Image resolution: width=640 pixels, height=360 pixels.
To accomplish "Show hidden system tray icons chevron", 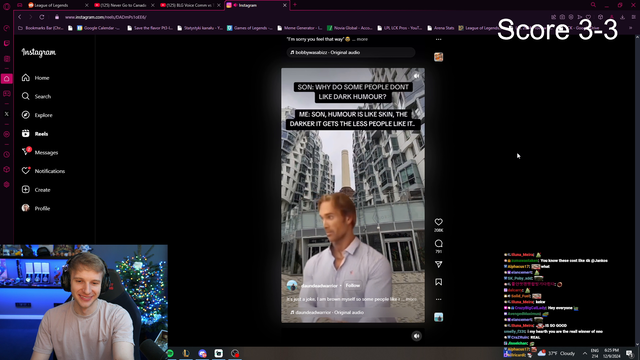I will (x=584, y=353).
